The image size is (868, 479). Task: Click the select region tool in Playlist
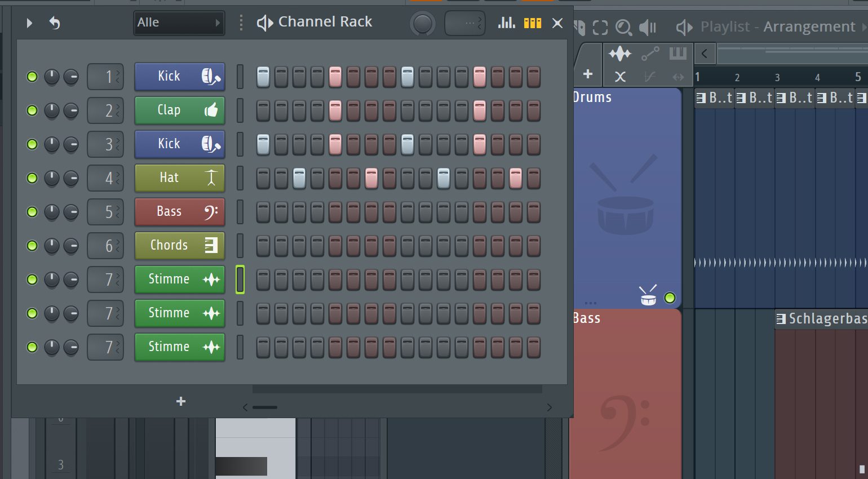tap(600, 27)
